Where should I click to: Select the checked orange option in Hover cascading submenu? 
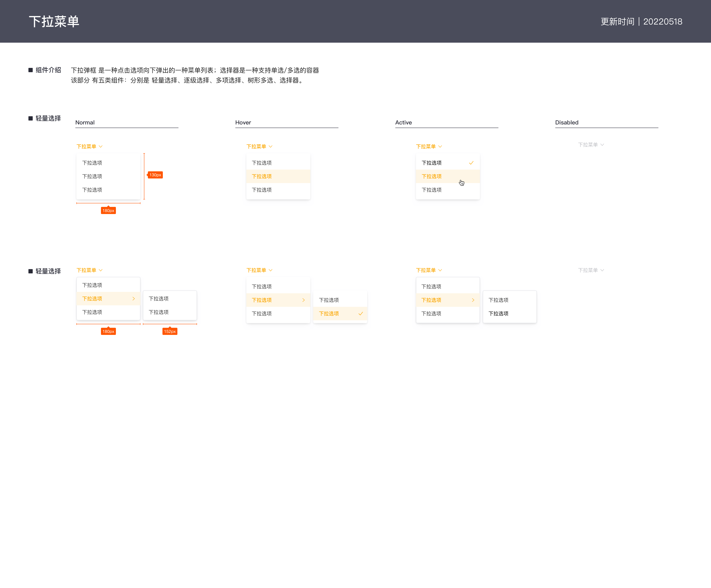[340, 314]
